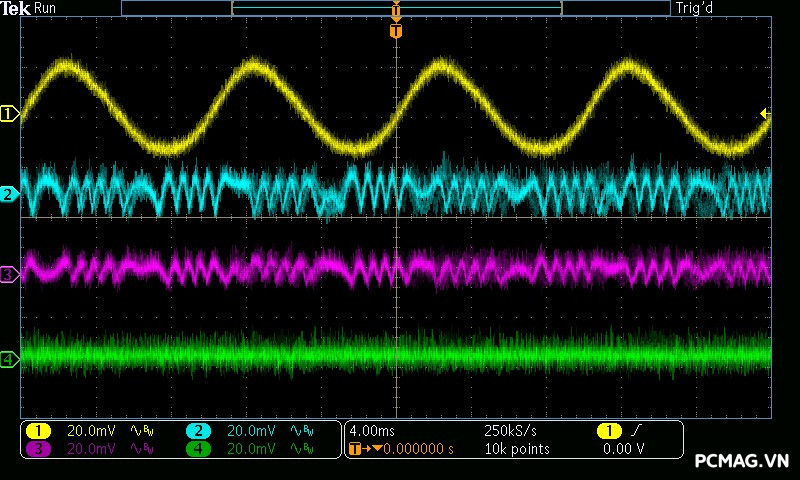Click the channel 4 green ground marker
Screen dimensions: 800x480
coord(9,358)
